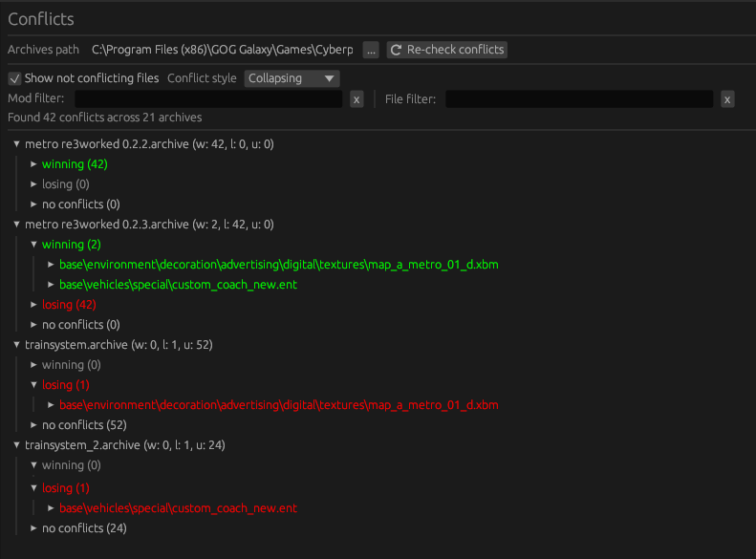Expand no conflicts (0) under 0.2.3.archive
This screenshot has height=559, width=756.
[x=33, y=325]
